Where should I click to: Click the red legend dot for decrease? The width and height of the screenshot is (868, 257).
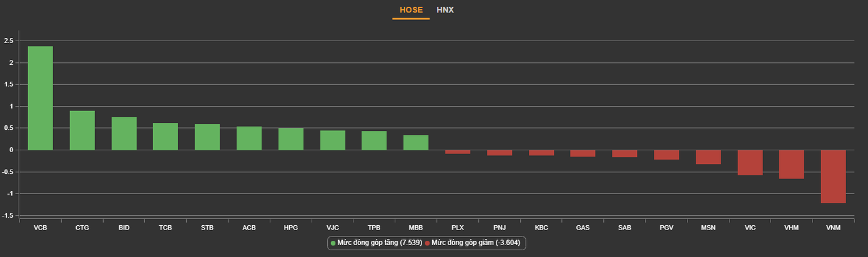tap(427, 243)
